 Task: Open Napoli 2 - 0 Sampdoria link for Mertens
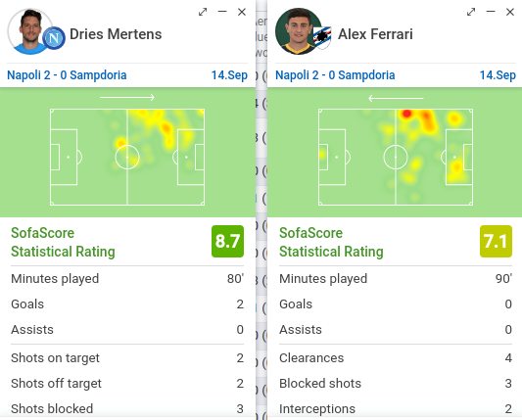(x=67, y=75)
